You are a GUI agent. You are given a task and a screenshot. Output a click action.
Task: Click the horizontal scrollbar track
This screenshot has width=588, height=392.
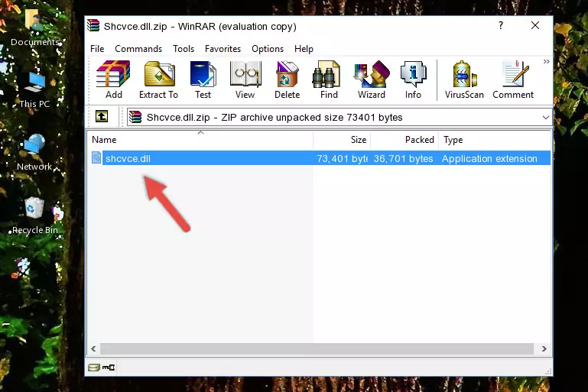point(317,349)
